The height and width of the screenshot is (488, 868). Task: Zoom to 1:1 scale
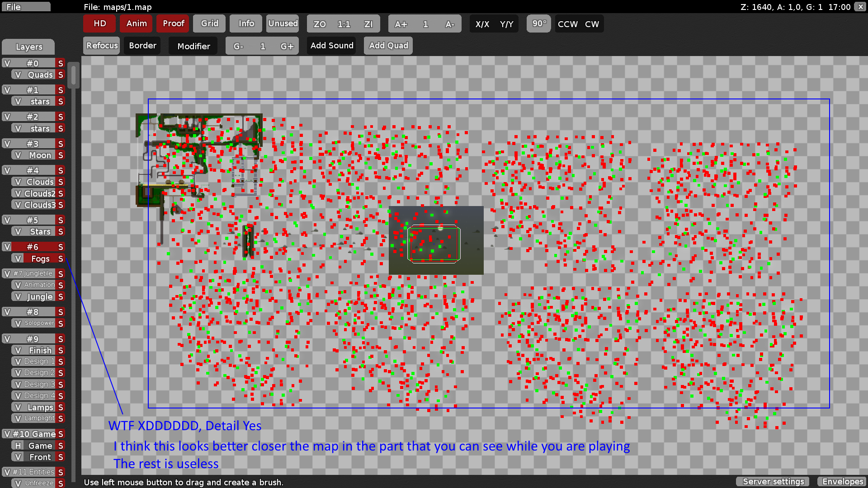(344, 24)
